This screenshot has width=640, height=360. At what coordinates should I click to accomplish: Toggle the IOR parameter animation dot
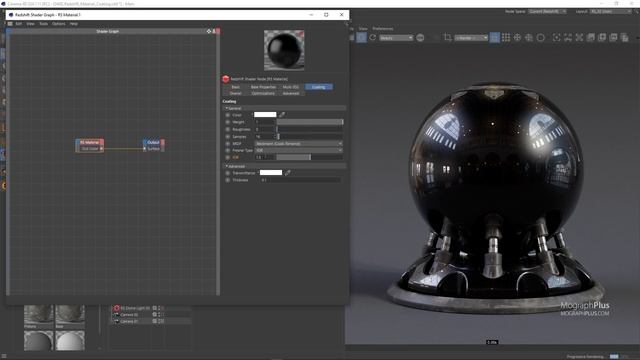228,157
